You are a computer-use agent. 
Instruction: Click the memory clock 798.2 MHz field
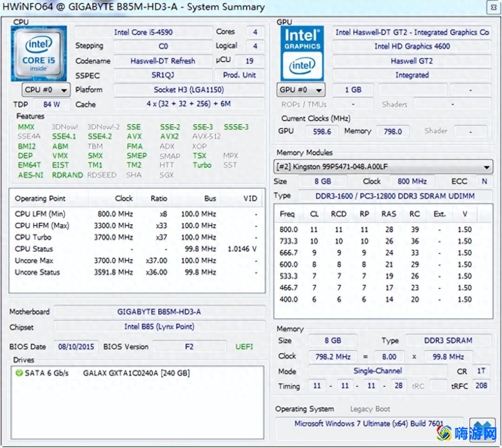[333, 357]
